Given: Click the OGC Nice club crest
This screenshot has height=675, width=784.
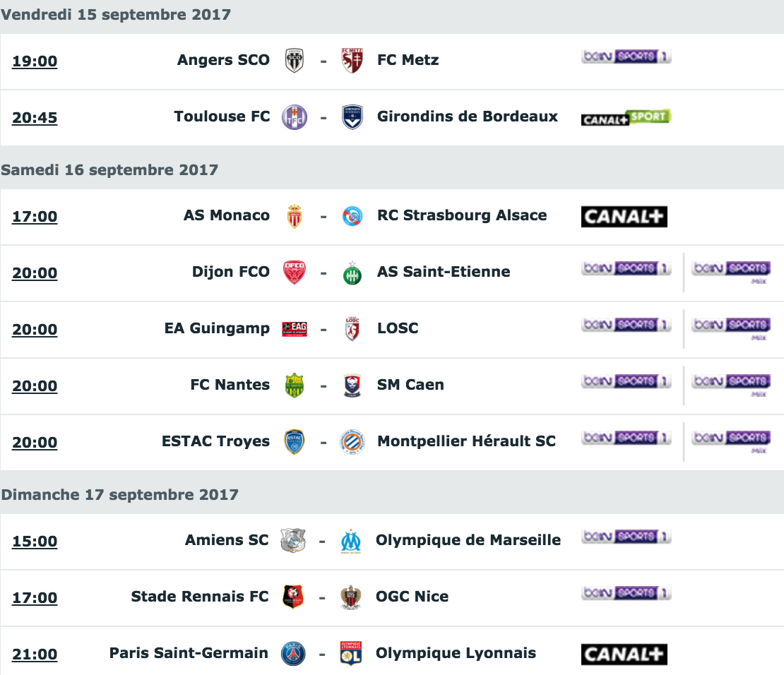Looking at the screenshot, I should pos(350,597).
